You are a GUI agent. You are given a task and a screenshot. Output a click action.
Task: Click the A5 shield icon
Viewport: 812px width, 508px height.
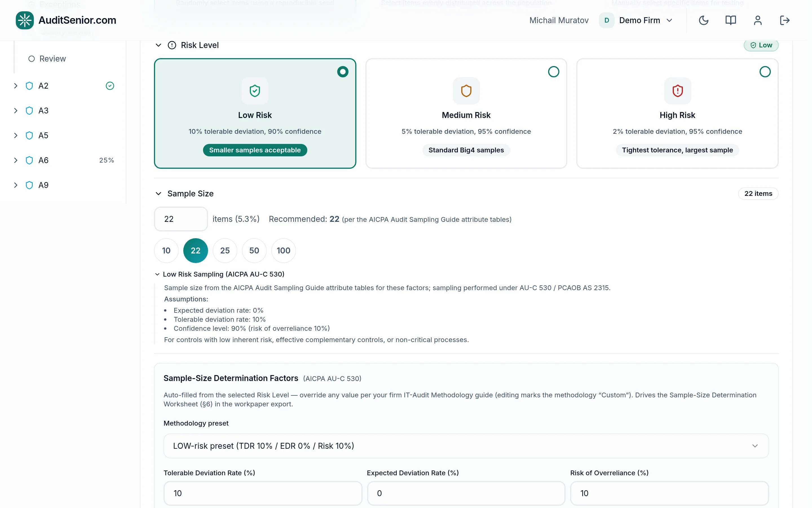pos(29,135)
